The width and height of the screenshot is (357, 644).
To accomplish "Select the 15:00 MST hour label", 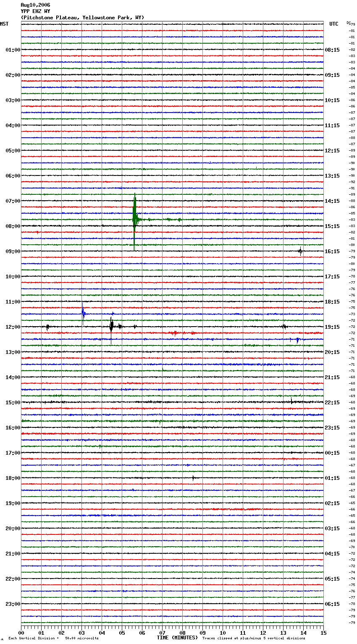I will [x=13, y=403].
